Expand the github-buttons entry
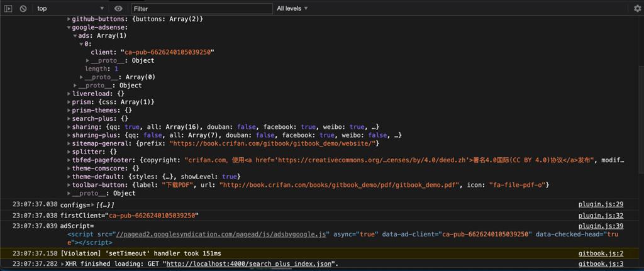The height and width of the screenshot is (271, 644). (69, 19)
